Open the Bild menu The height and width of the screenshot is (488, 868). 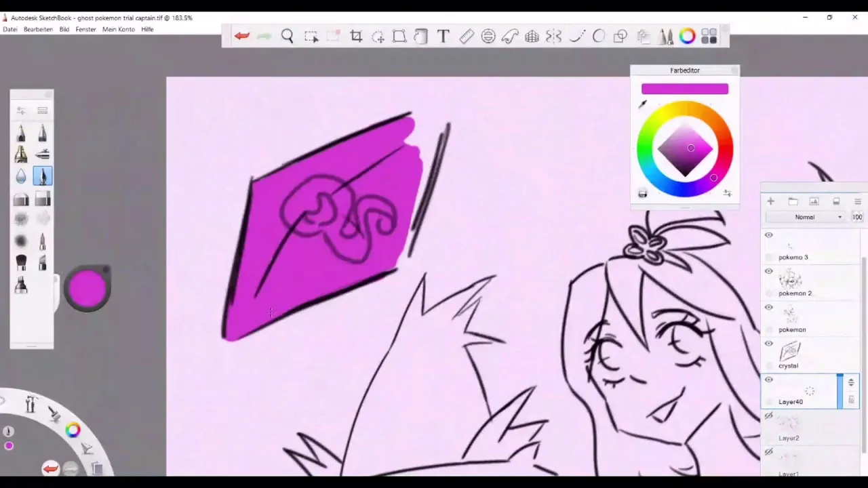pos(64,29)
